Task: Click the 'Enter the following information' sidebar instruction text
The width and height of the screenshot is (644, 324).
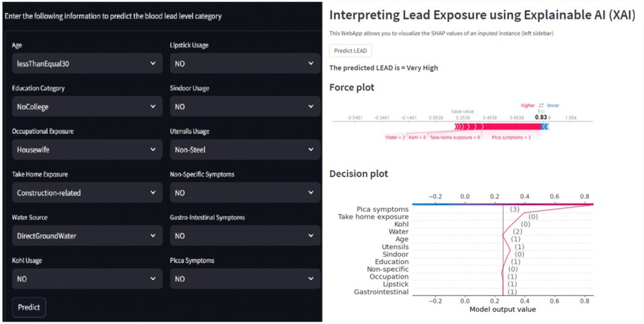Action: [x=113, y=16]
